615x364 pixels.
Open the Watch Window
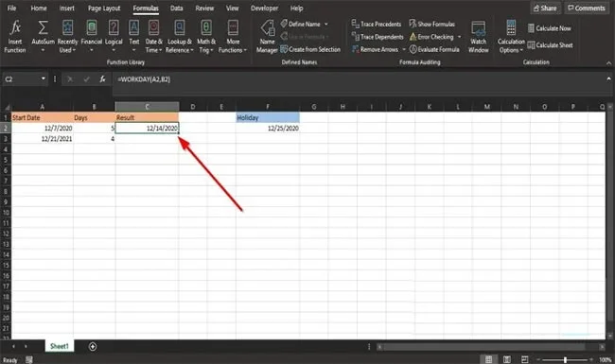(x=478, y=37)
